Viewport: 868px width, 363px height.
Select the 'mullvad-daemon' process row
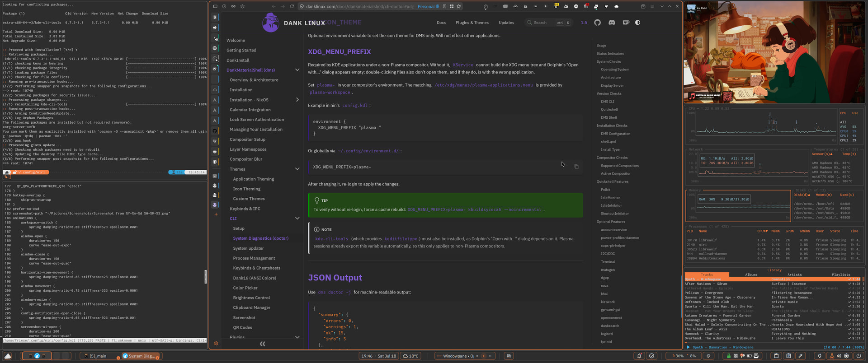coord(773,254)
